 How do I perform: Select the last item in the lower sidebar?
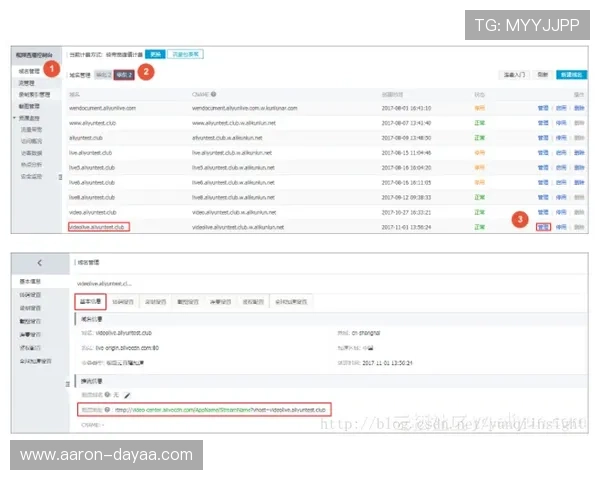[35, 361]
